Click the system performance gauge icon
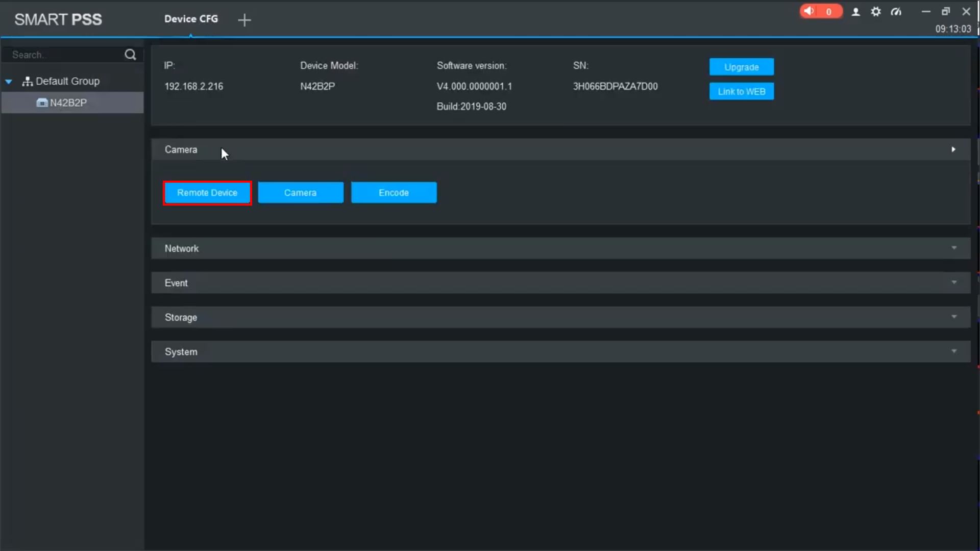 click(896, 12)
